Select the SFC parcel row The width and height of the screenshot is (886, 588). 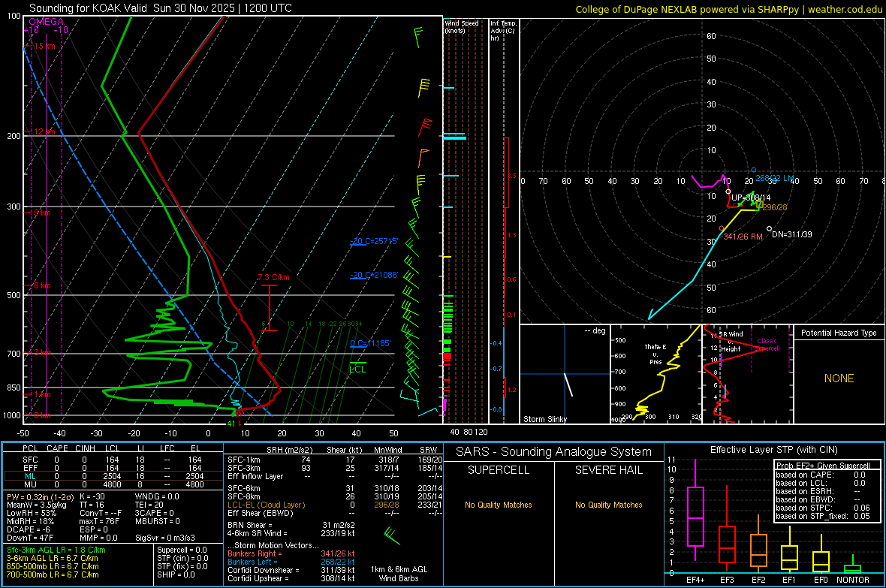pyautogui.click(x=113, y=460)
